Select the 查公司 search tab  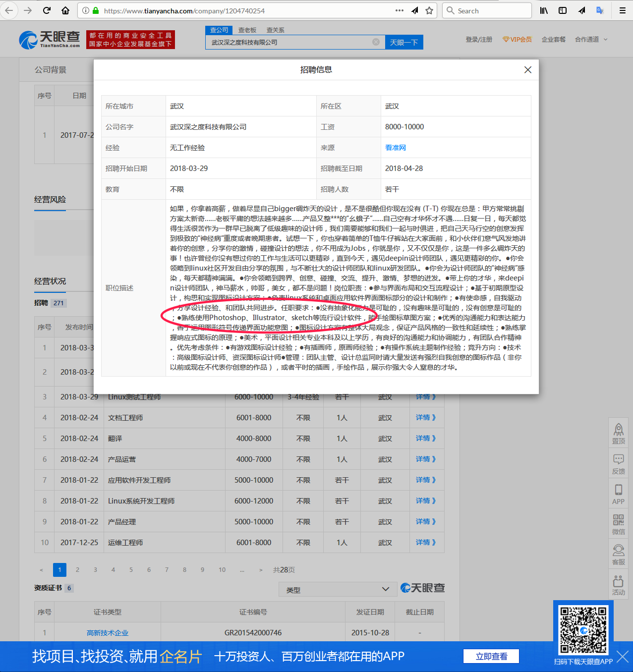click(219, 30)
